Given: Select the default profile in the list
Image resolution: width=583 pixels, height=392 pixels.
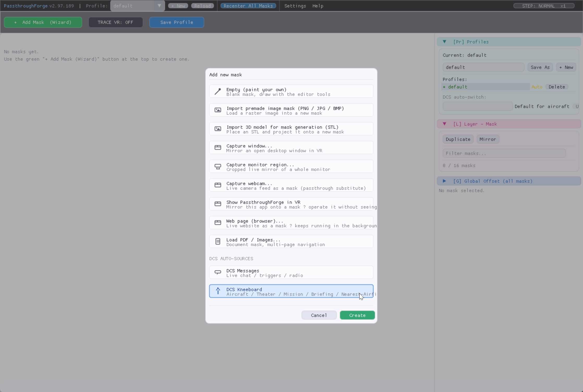Looking at the screenshot, I should [x=485, y=87].
